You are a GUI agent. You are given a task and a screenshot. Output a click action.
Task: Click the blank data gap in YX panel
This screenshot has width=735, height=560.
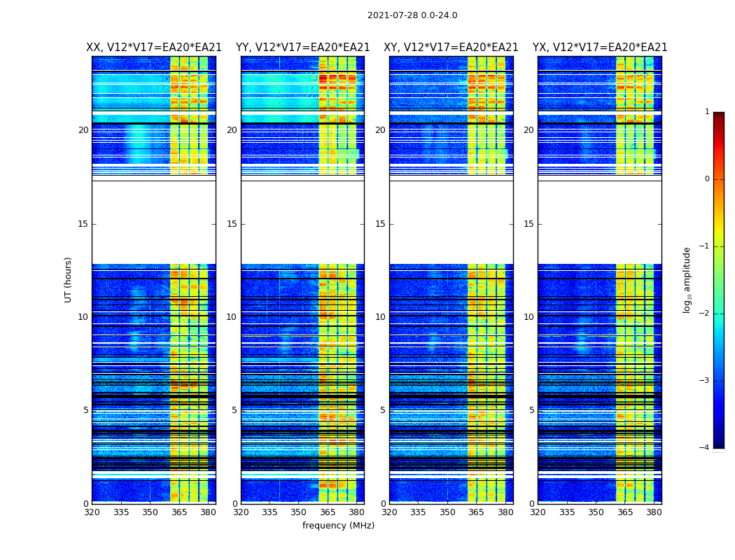coord(599,222)
